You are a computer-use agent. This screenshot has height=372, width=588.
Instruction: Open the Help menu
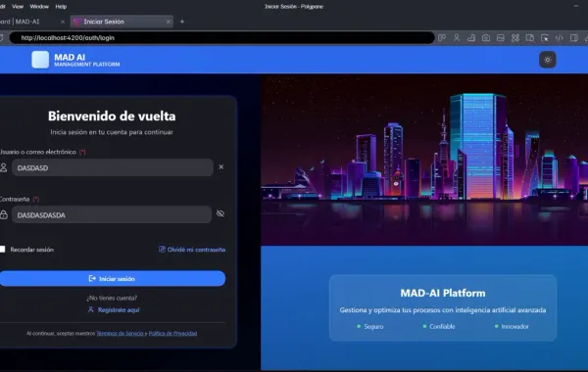[61, 7]
